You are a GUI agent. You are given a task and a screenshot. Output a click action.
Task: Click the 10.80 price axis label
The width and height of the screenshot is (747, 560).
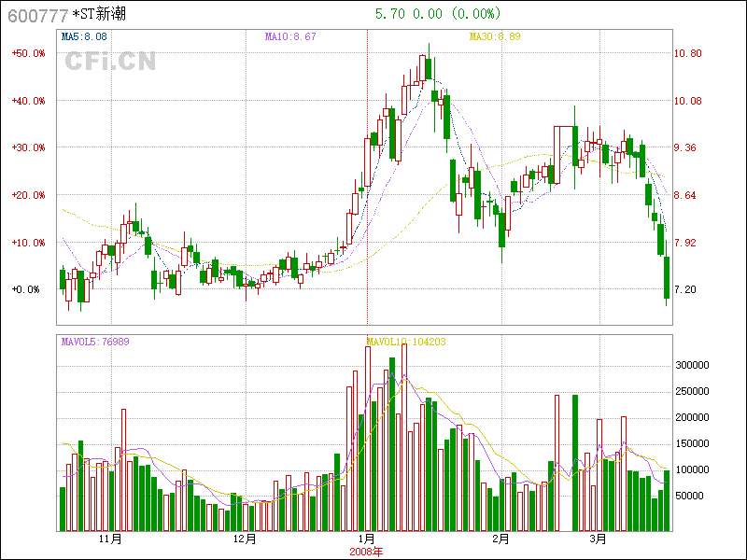pos(688,53)
